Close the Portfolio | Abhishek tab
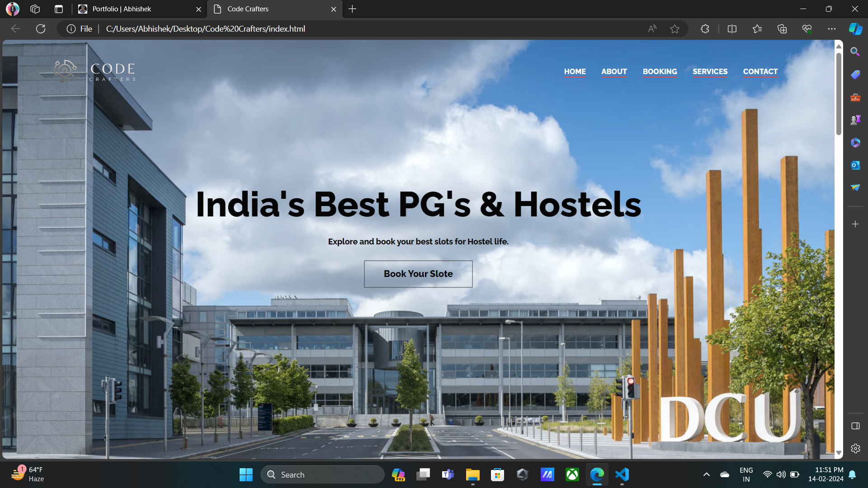The width and height of the screenshot is (868, 488). coord(198,9)
